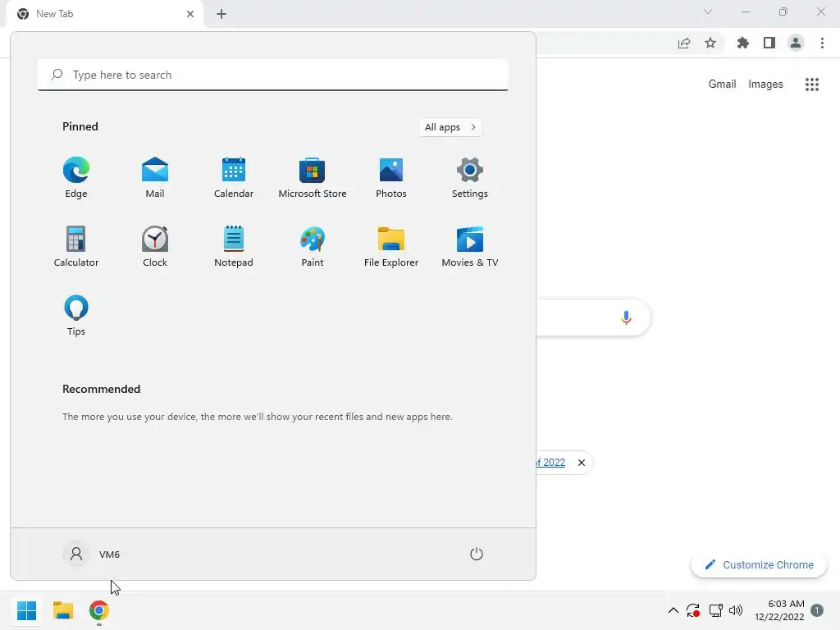The image size is (840, 630).
Task: Open the Gmail link
Action: point(722,84)
